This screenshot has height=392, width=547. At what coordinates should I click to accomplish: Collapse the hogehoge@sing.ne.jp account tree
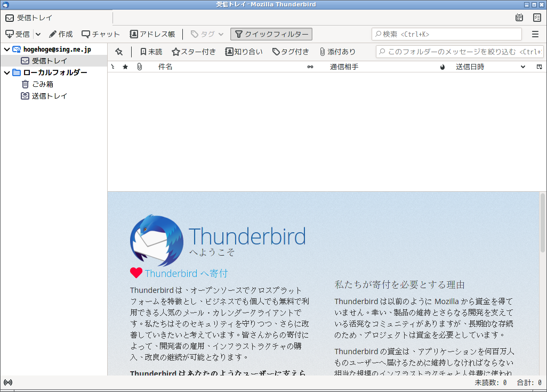(x=6, y=50)
